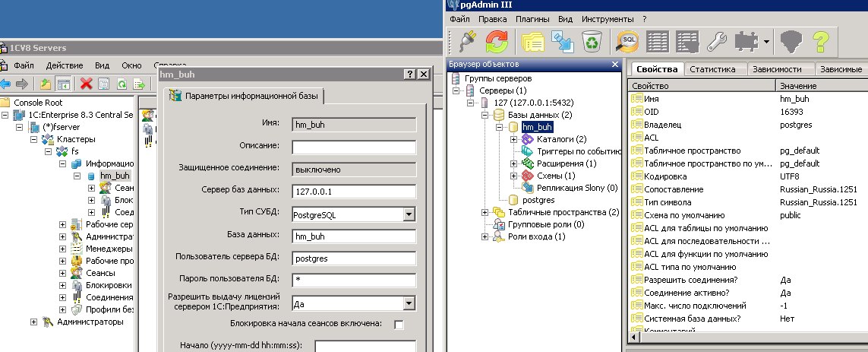
Task: Click the Кодировка property row
Action: click(x=747, y=176)
